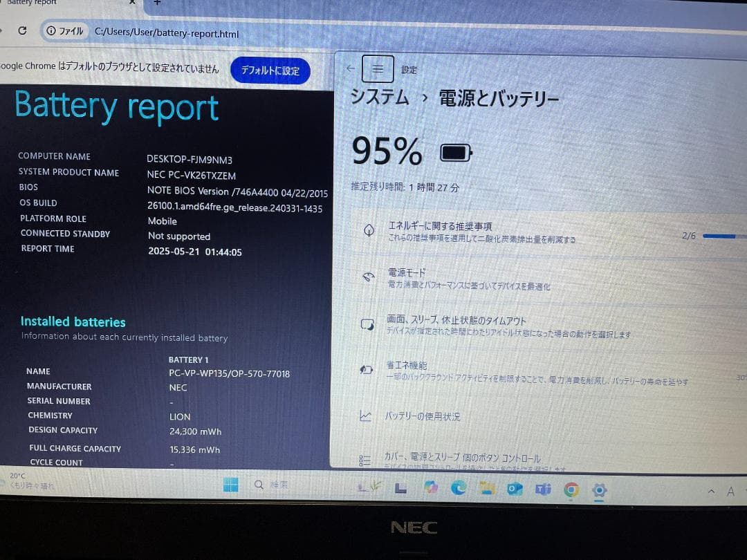Navigate to システム in the breadcrumb

click(380, 97)
